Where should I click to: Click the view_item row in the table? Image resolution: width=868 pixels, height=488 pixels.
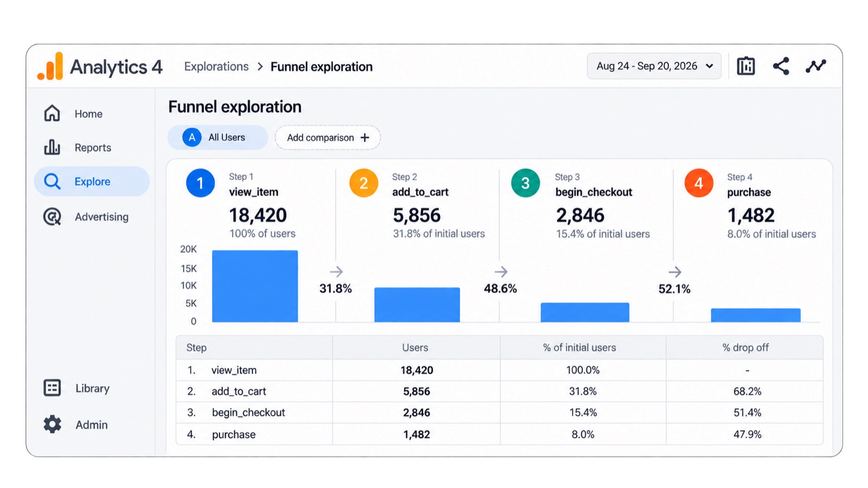pos(499,370)
